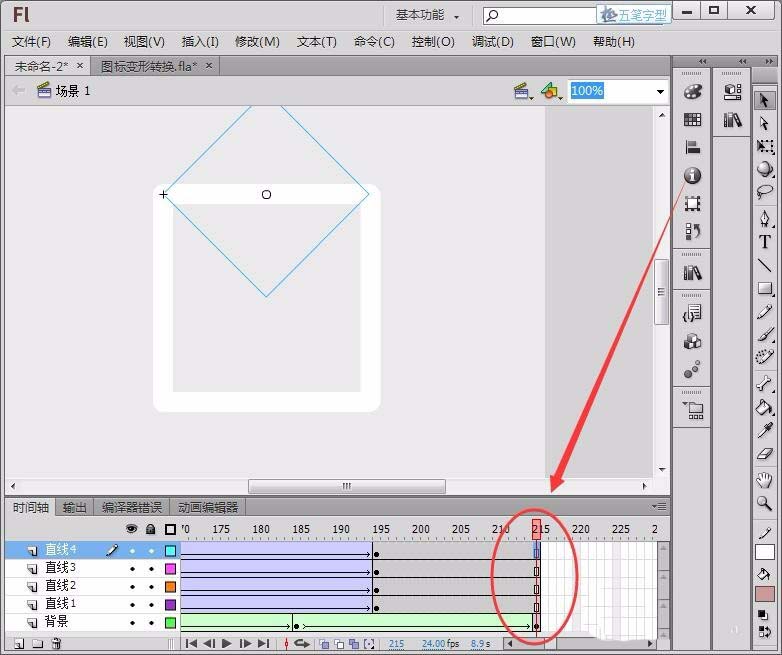This screenshot has width=782, height=655.
Task: Select the Text tool
Action: tap(764, 242)
